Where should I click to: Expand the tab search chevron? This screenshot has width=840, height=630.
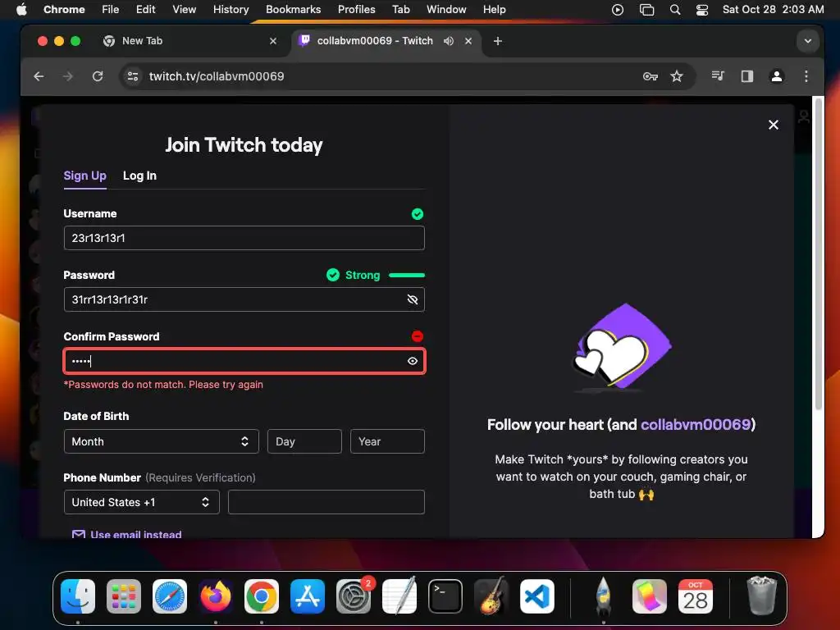pyautogui.click(x=807, y=41)
